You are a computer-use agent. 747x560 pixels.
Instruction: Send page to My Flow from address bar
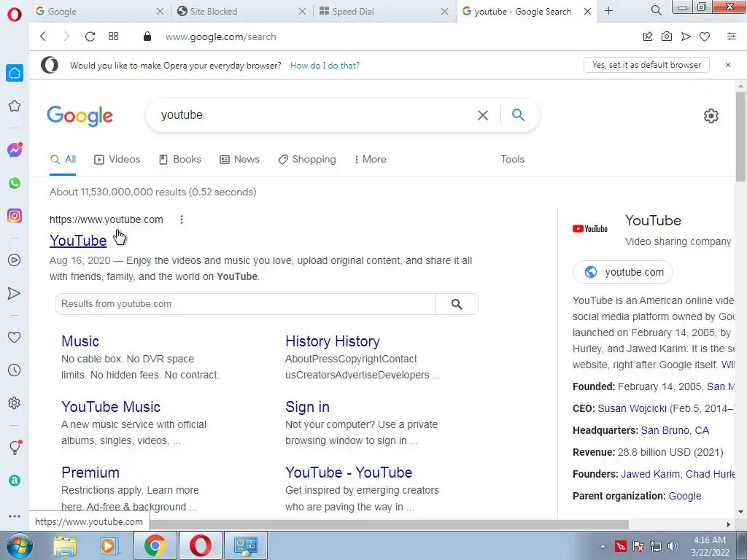[686, 36]
